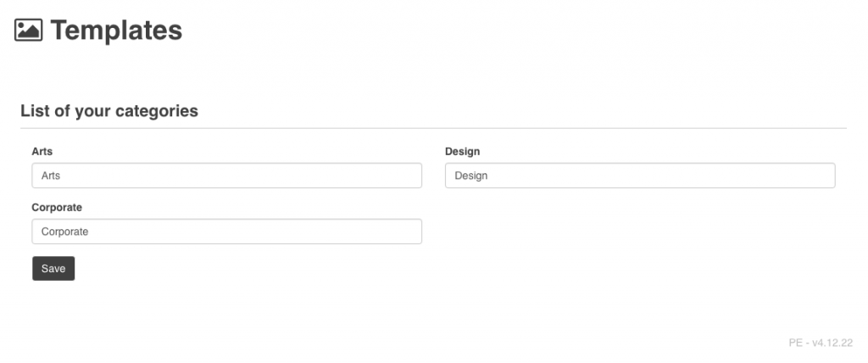Click the Templates picture icon
The image size is (868, 363).
pyautogui.click(x=28, y=31)
